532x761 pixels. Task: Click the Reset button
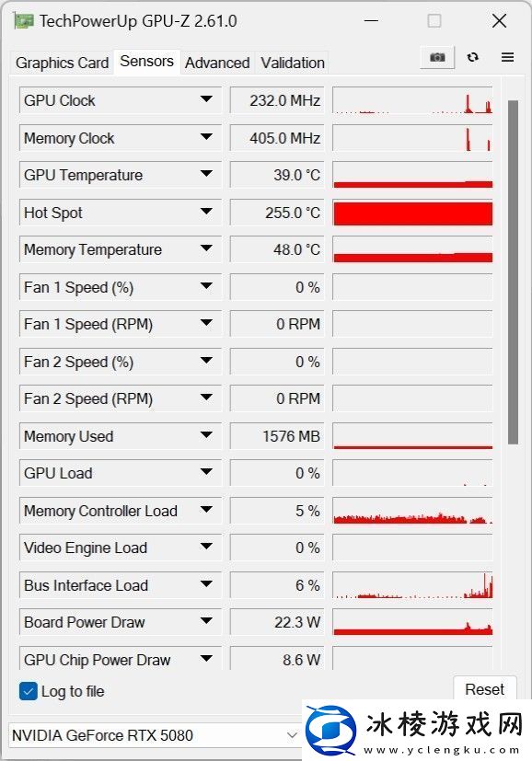pyautogui.click(x=484, y=689)
